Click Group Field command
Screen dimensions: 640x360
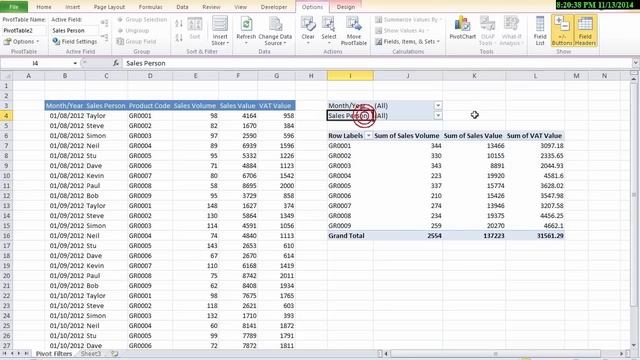tap(137, 41)
